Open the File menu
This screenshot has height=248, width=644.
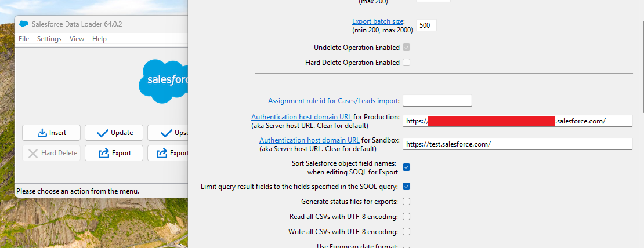tap(24, 38)
